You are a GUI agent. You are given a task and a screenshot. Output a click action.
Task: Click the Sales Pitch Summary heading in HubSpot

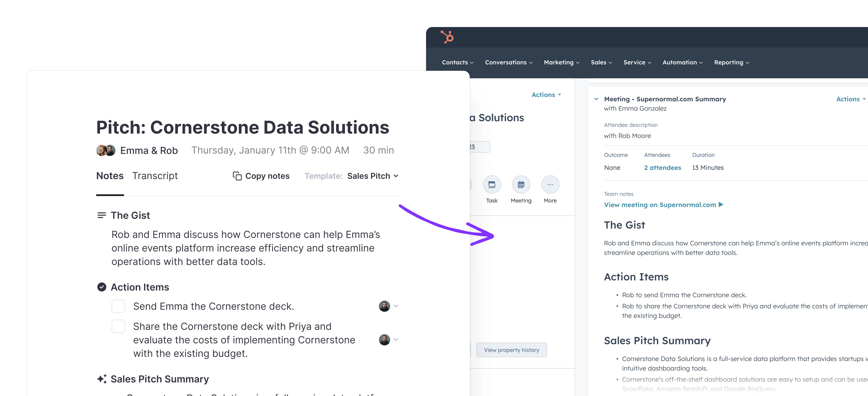pos(657,341)
